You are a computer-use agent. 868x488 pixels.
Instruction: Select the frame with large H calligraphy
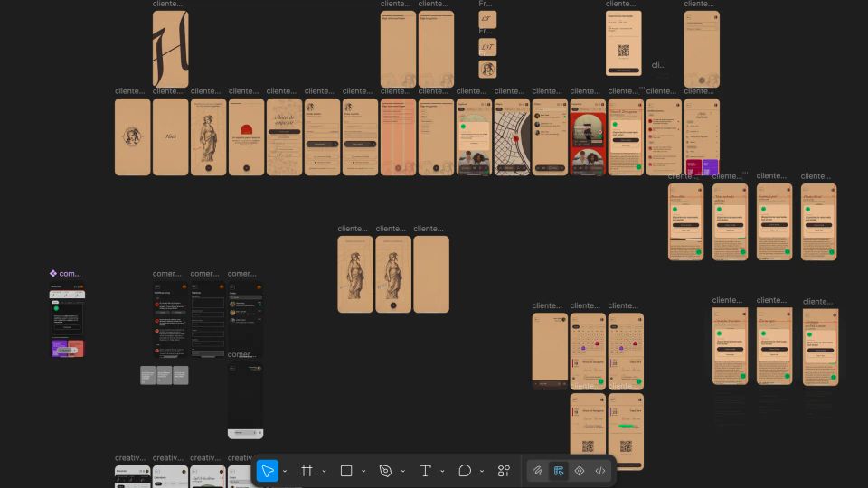[171, 49]
